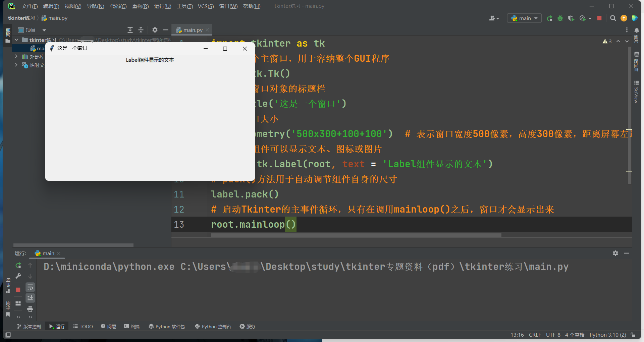Viewport: 644px width, 342px height.
Task: Open the 终端 (Terminal) tool window
Action: pyautogui.click(x=132, y=327)
